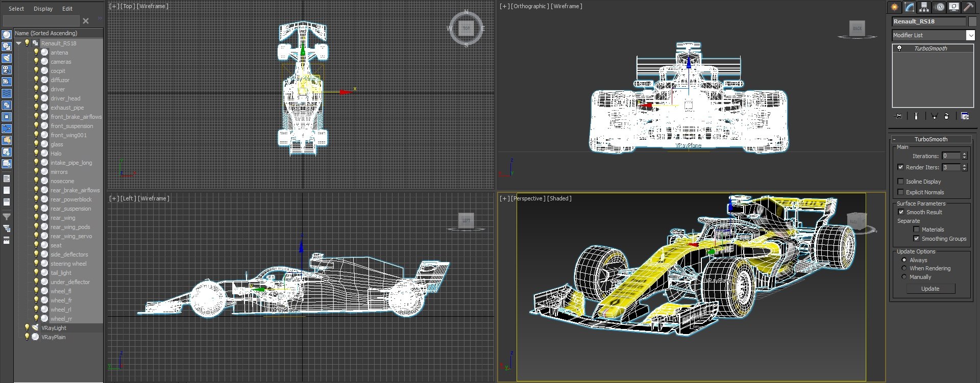Click the Pin Stack icon

899,116
